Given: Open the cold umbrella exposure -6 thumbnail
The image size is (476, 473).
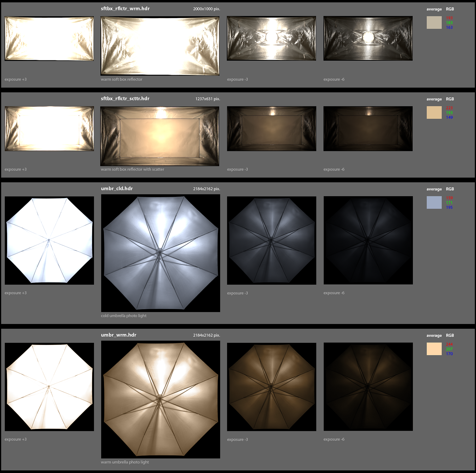Looking at the screenshot, I should 368,240.
